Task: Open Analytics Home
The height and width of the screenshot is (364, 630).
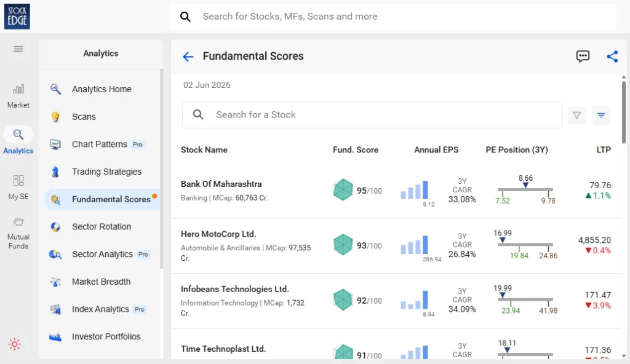Action: (103, 89)
